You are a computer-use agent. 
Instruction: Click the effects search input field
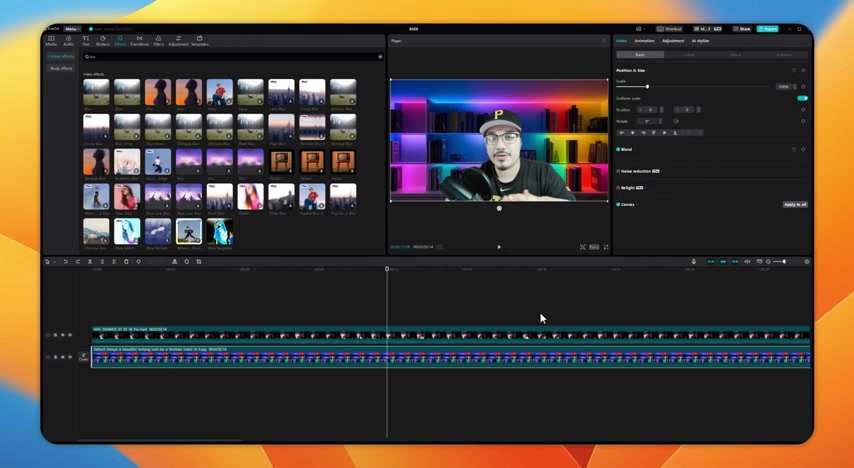(233, 57)
